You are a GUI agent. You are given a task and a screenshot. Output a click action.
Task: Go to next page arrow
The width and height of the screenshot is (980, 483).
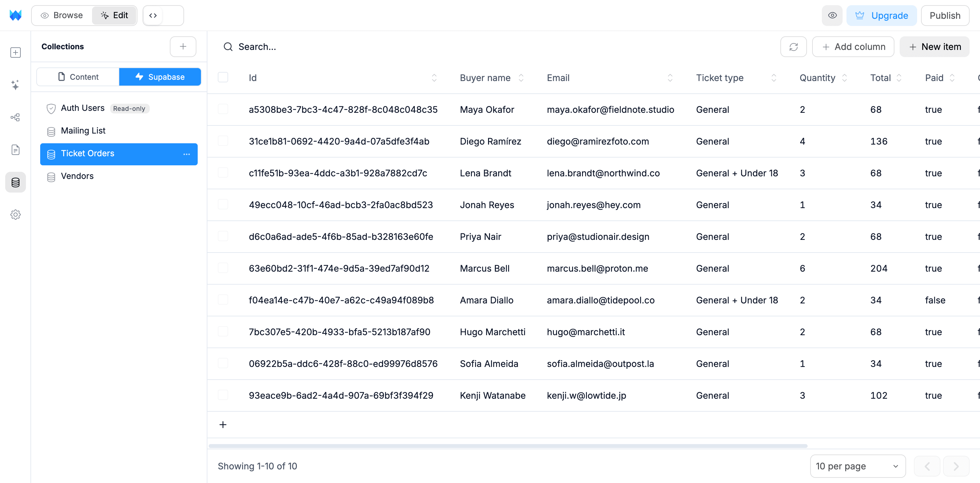click(956, 466)
